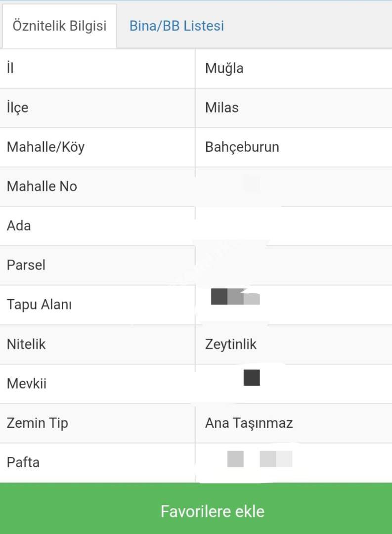Select the Muğla value cell
Image resolution: width=392 pixels, height=534 pixels.
pyautogui.click(x=224, y=68)
